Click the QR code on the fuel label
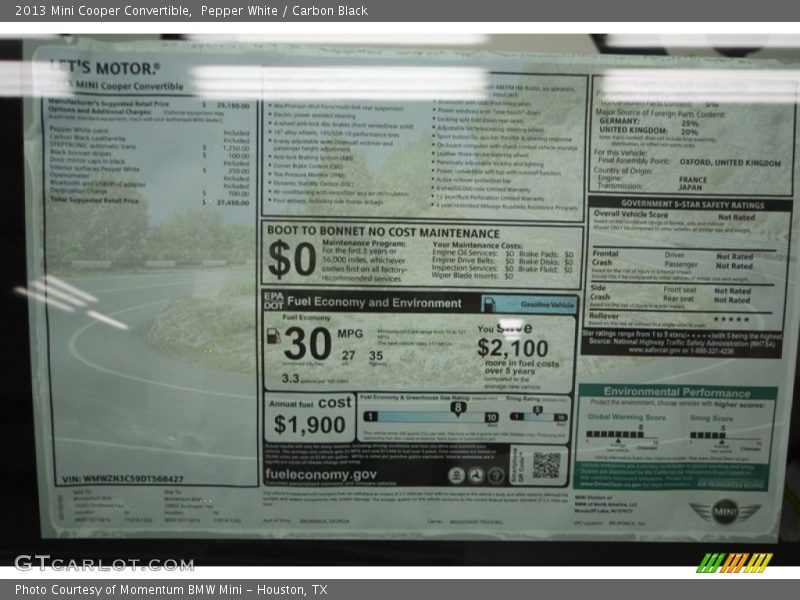 point(546,465)
